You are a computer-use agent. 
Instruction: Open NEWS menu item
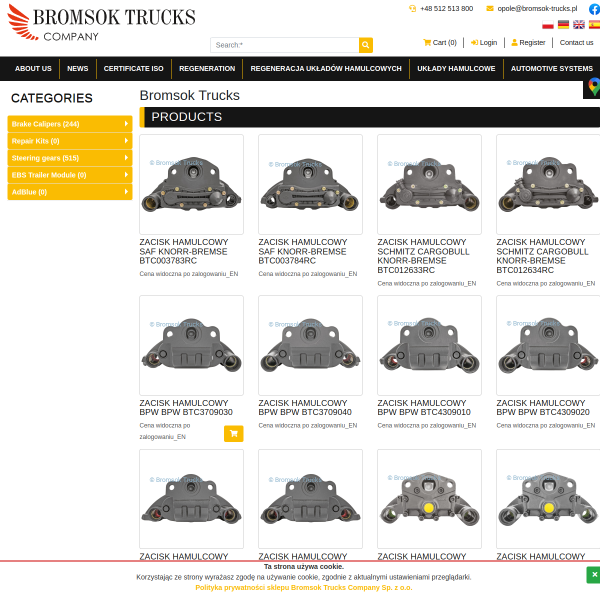point(78,68)
